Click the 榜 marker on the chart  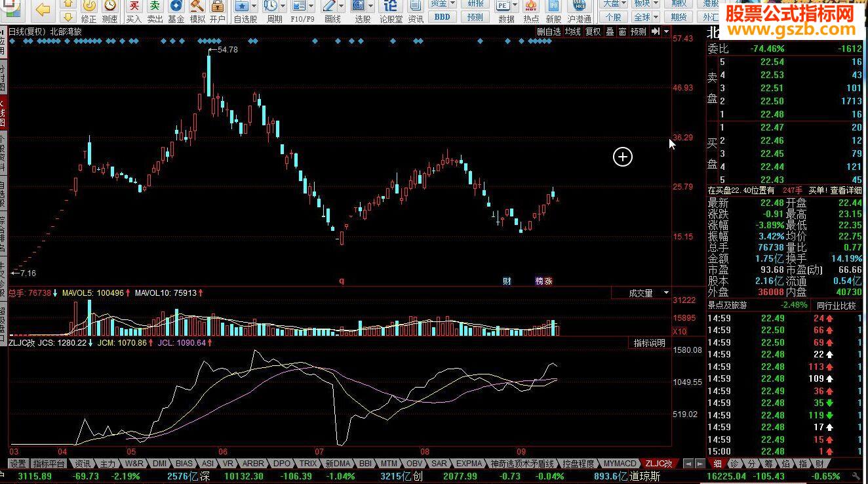coord(540,281)
